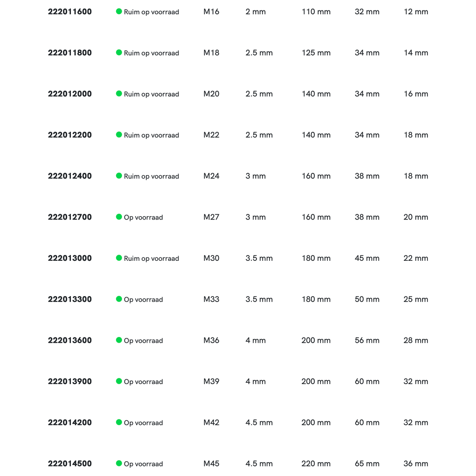Image resolution: width=476 pixels, height=476 pixels.
Task: Click the green stock dot for 222013900
Action: [x=119, y=381]
